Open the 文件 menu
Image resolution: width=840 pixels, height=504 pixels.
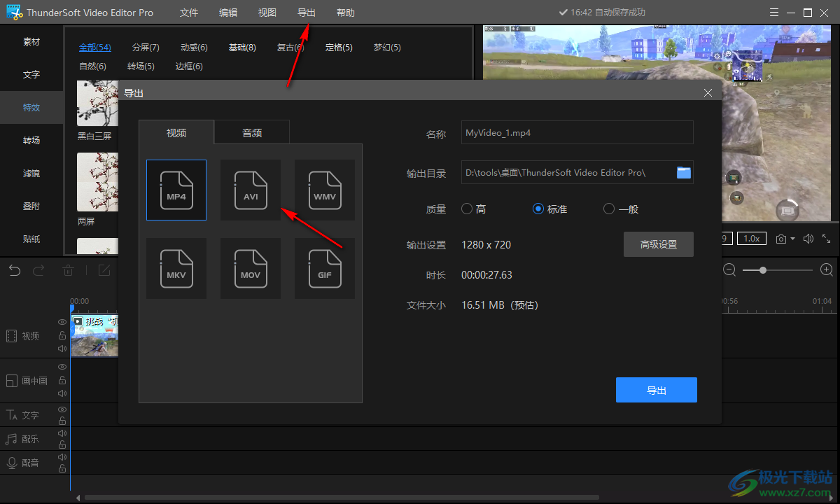189,13
